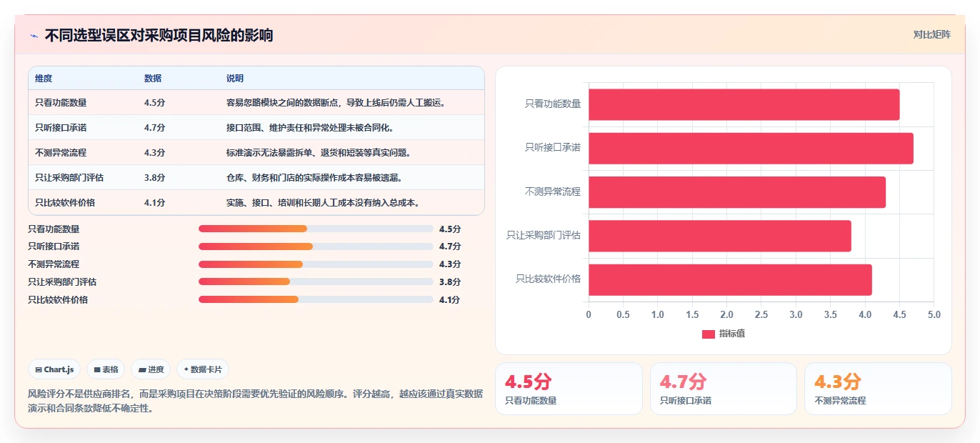This screenshot has height=443, width=980.
Task: Click the 不同选型误区对采购项目风险的影响 title
Action: point(159,36)
